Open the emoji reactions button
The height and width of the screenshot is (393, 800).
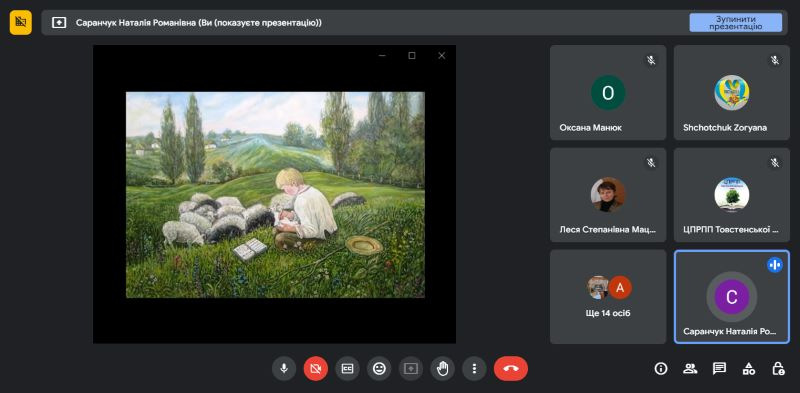point(379,369)
